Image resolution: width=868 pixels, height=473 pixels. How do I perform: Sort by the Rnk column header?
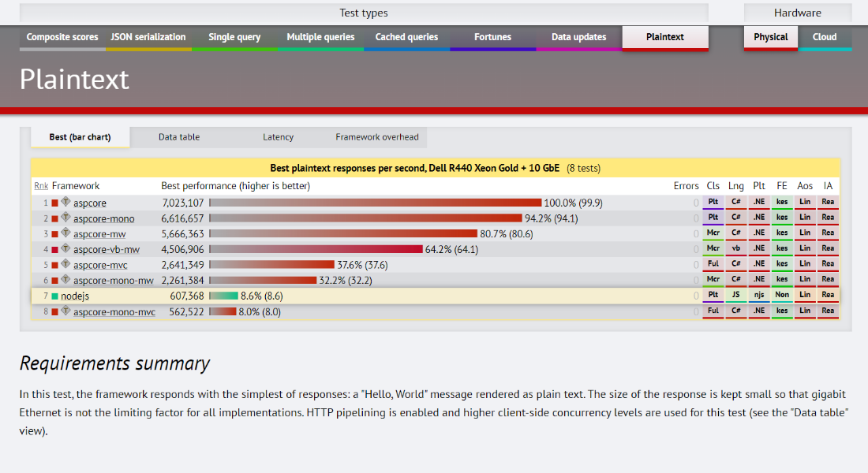tap(41, 186)
